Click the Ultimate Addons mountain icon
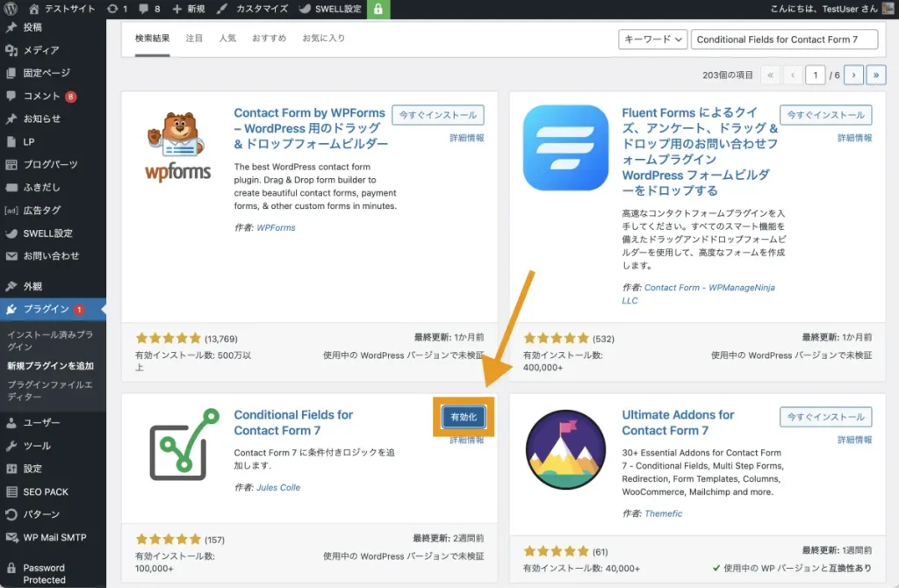Viewport: 899px width, 588px height. click(565, 449)
